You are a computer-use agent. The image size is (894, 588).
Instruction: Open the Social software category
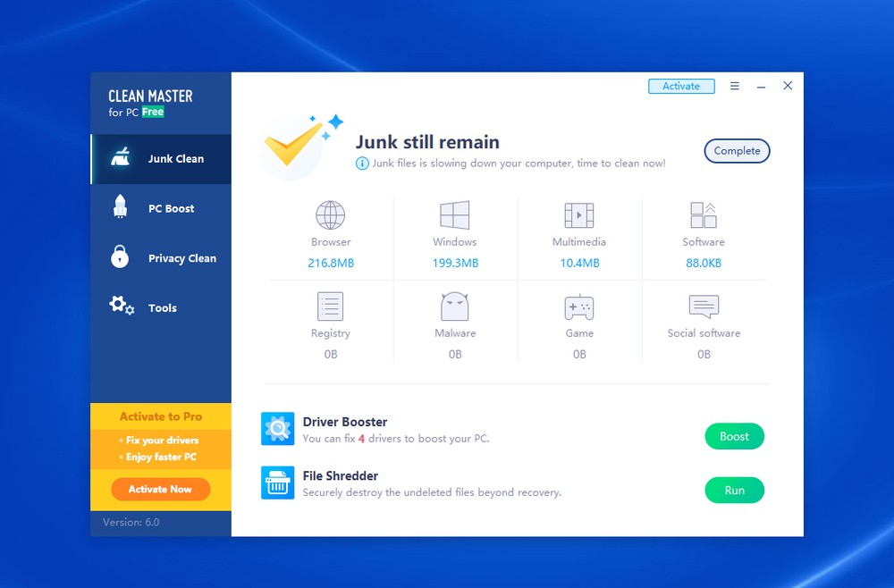click(x=704, y=307)
